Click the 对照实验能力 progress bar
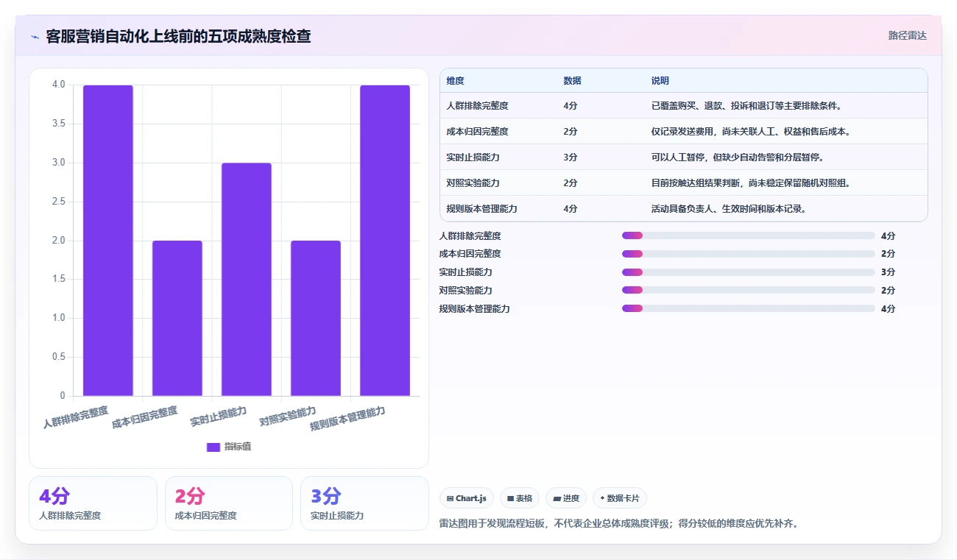Screen dimensions: 957x560 [748, 291]
